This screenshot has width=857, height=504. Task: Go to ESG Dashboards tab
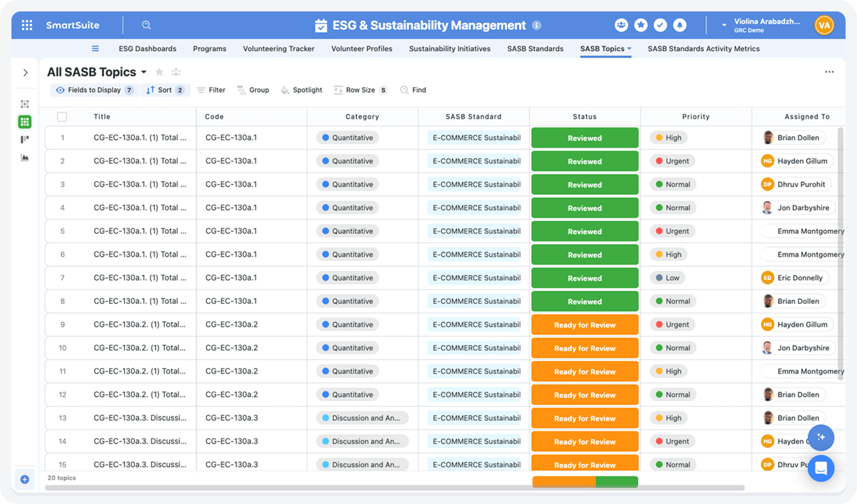coord(147,49)
